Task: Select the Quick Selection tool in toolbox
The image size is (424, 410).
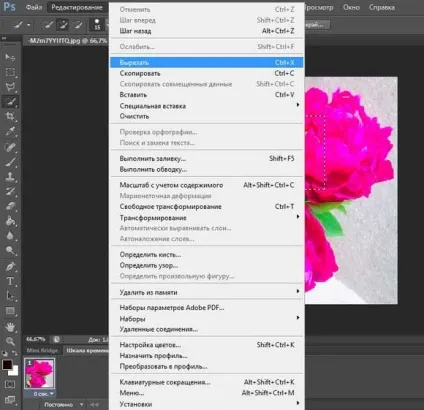Action: (10, 101)
